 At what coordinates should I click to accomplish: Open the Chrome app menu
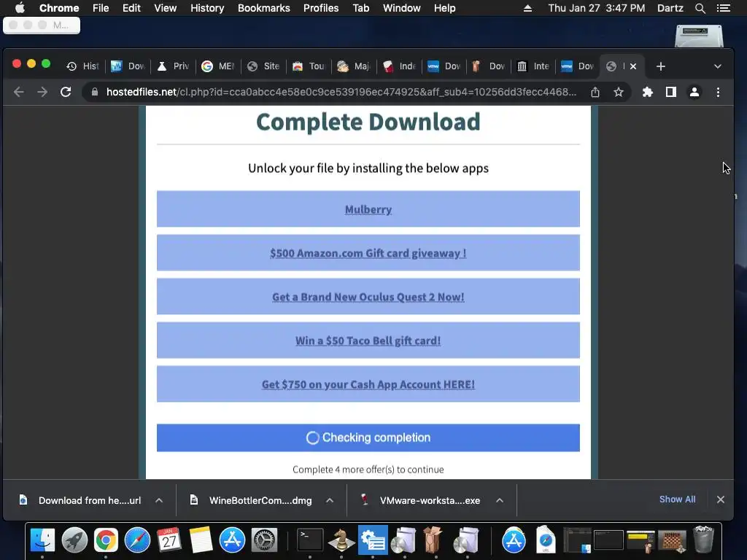[x=59, y=8]
